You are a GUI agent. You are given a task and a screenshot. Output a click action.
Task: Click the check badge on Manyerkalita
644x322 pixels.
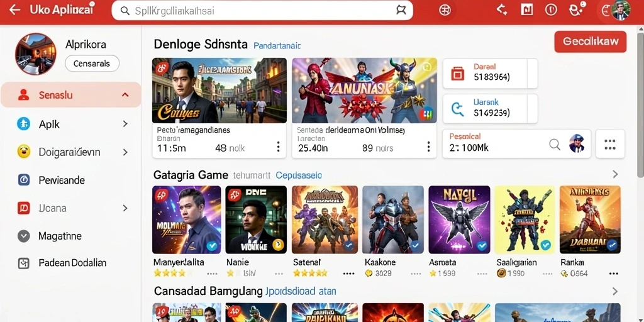click(x=212, y=246)
